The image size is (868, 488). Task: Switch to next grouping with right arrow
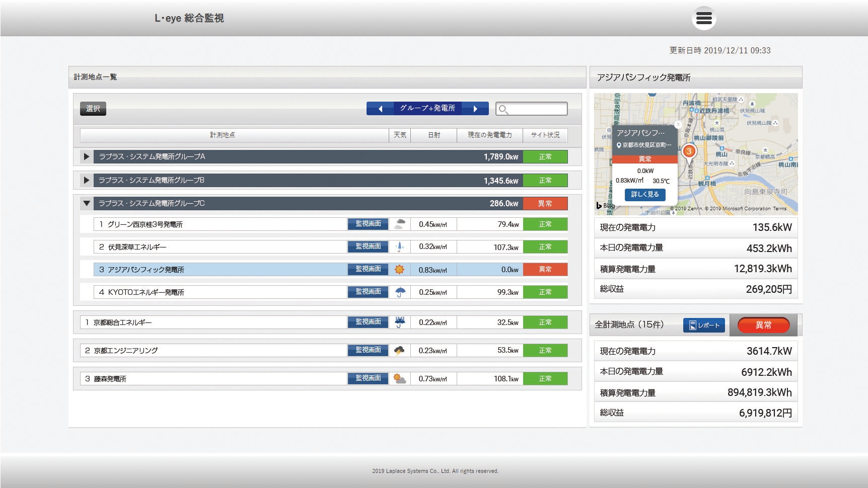point(475,109)
